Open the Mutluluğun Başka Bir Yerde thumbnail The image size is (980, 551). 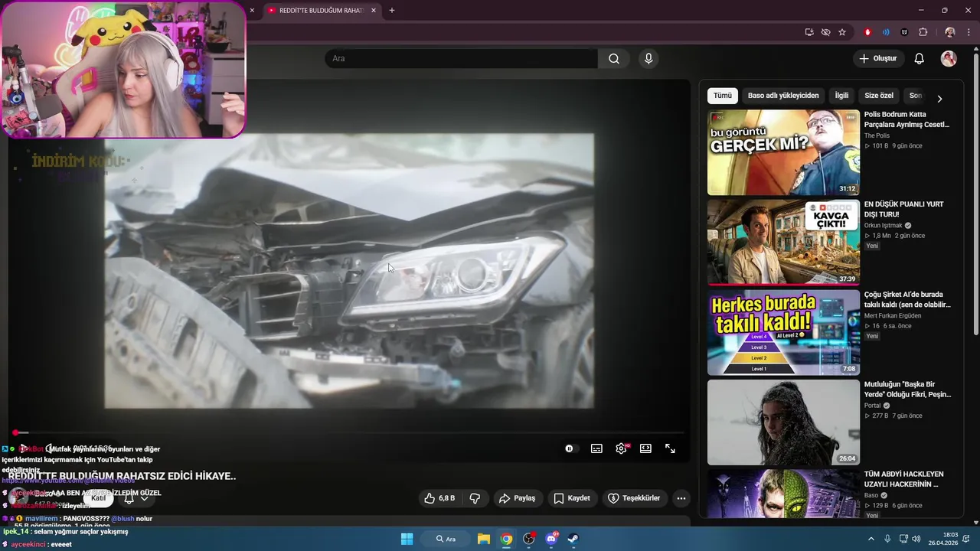coord(783,422)
